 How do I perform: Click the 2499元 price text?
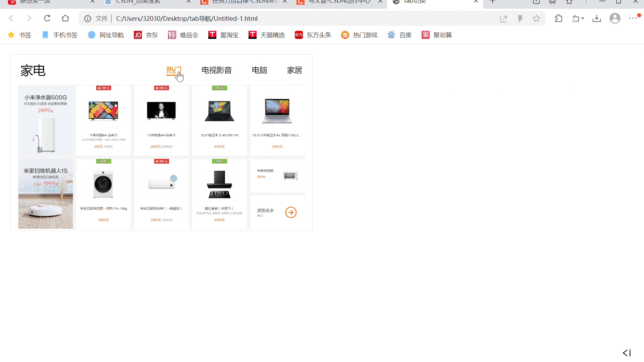(x=46, y=111)
